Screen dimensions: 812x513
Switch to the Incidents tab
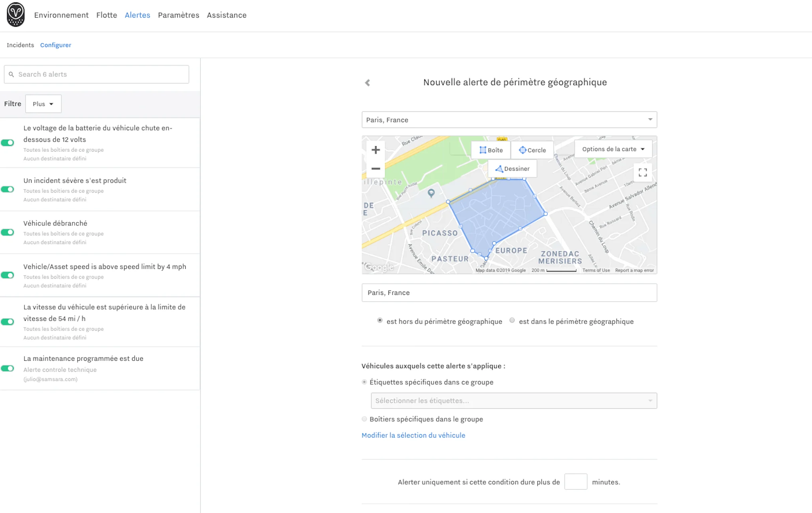tap(20, 45)
